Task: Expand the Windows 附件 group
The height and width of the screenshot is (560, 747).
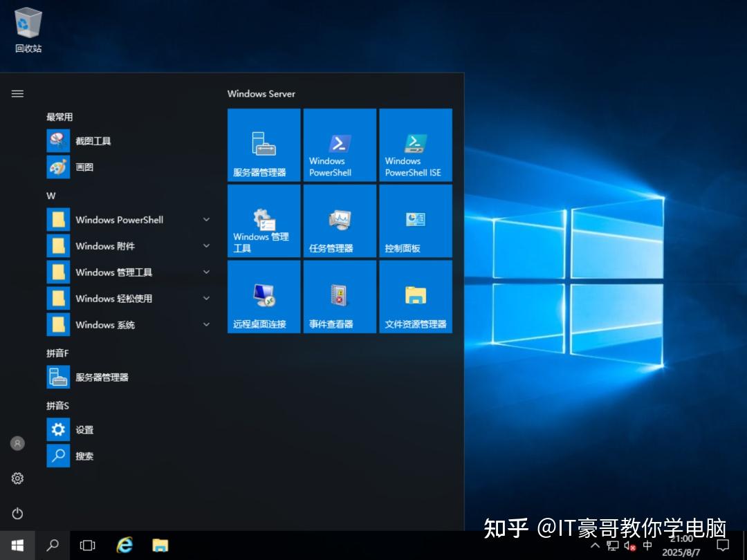Action: [x=206, y=245]
